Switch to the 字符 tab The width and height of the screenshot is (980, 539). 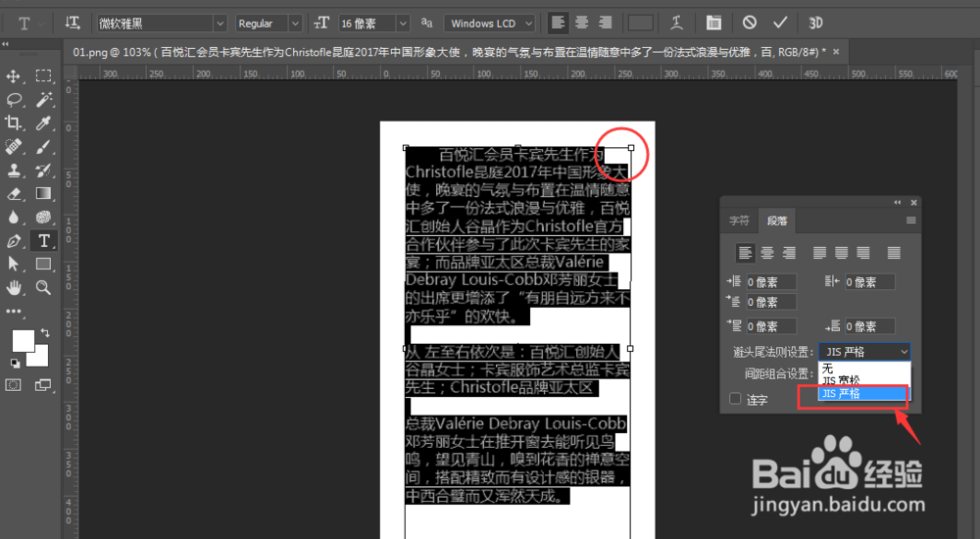[739, 220]
